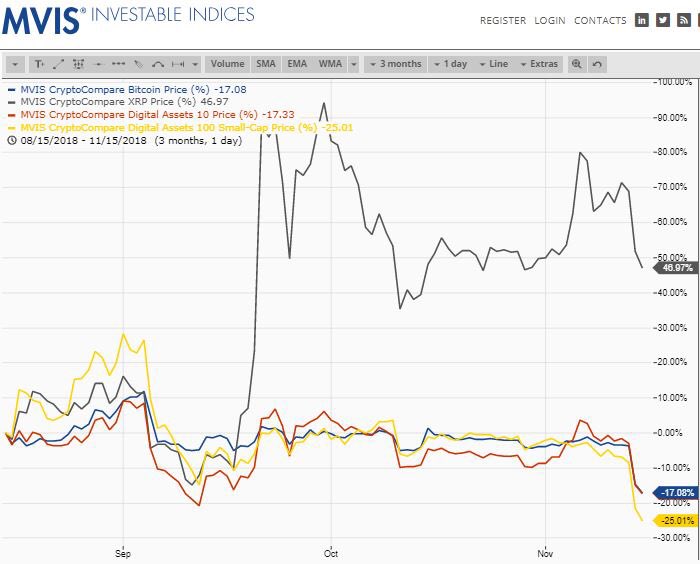Click the 90.00% y-axis label
Image resolution: width=700 pixels, height=564 pixels.
[x=672, y=117]
